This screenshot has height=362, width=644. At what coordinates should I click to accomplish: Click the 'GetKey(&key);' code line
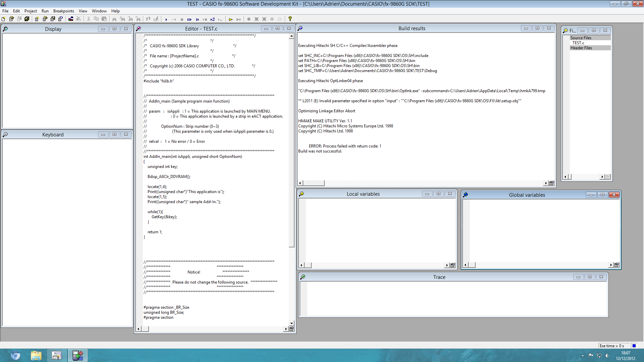(164, 217)
